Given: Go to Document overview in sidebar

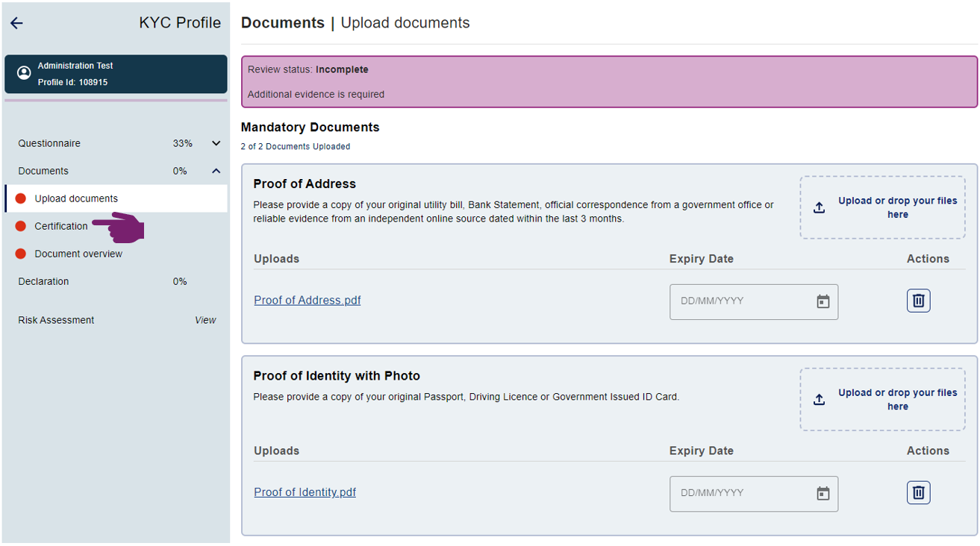Looking at the screenshot, I should point(78,254).
